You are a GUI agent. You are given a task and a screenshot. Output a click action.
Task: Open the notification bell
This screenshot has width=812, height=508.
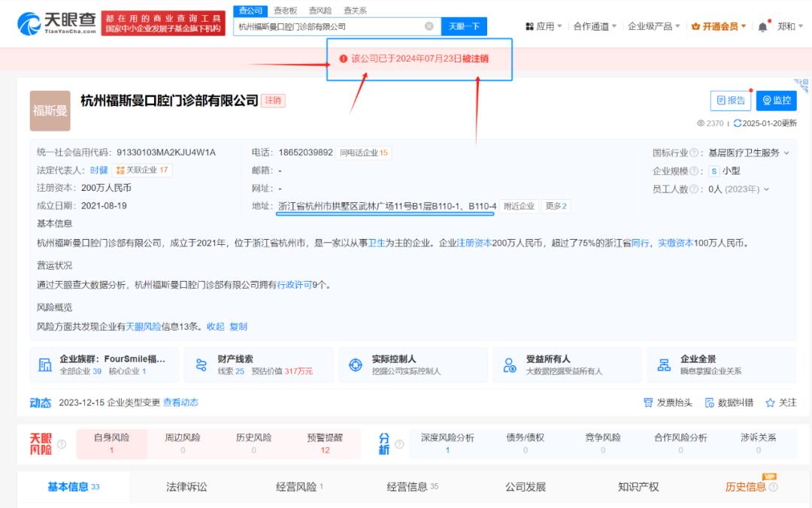click(762, 27)
